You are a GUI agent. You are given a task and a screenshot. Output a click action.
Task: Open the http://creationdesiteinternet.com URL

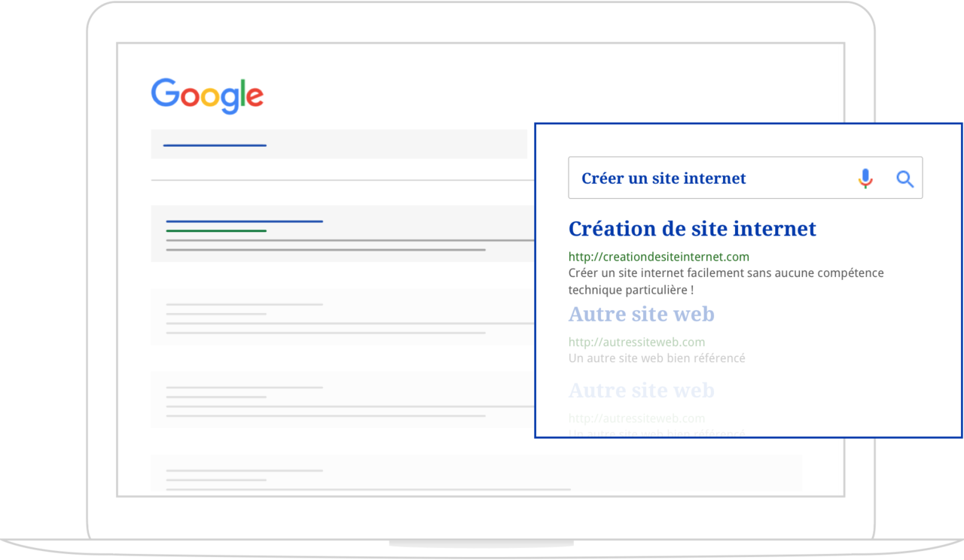659,257
